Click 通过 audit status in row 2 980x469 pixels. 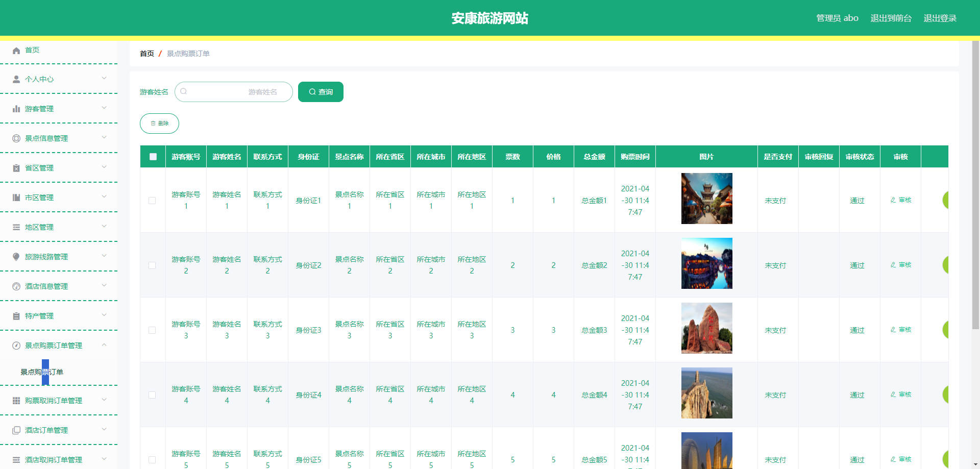pyautogui.click(x=857, y=265)
